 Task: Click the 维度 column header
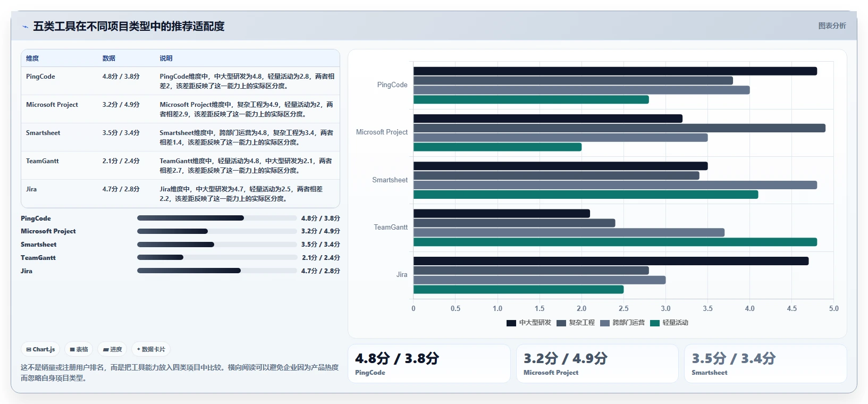(32, 58)
